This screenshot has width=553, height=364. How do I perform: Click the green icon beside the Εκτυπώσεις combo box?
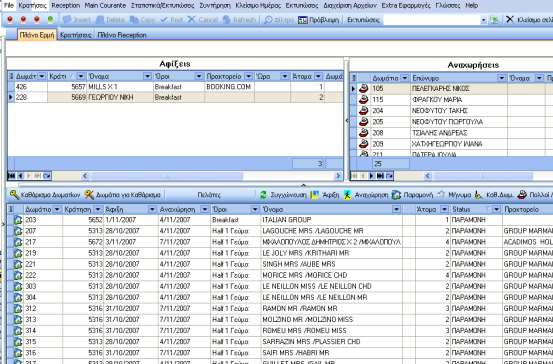[x=495, y=20]
